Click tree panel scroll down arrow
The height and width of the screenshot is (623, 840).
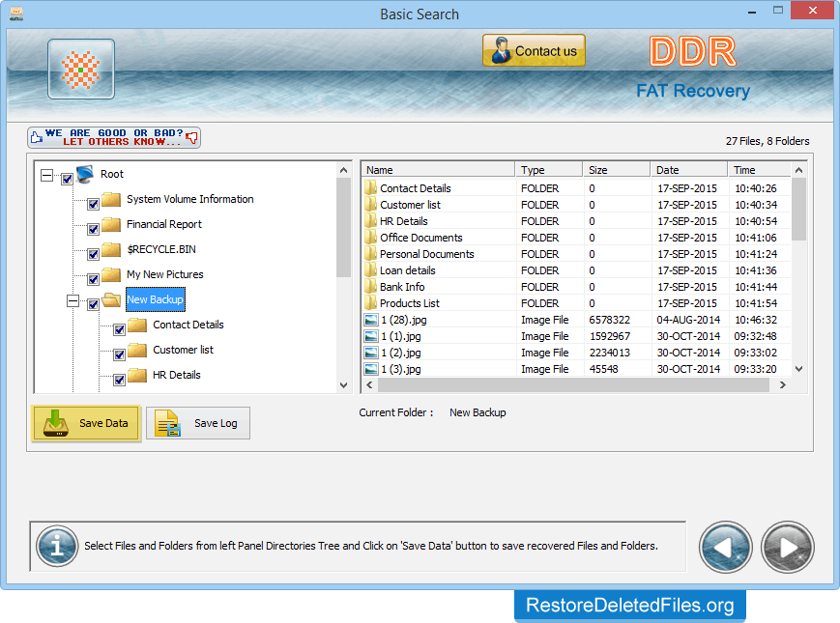coord(344,384)
